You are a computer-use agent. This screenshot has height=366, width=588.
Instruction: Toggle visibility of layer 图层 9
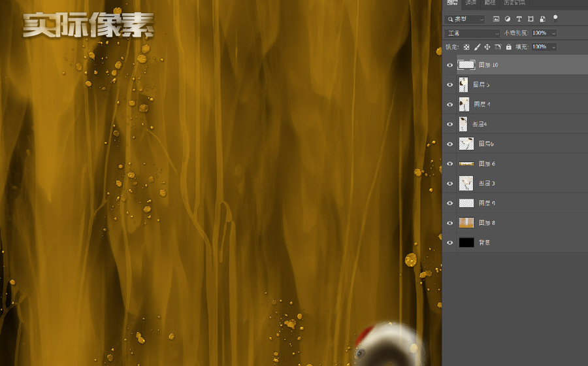pyautogui.click(x=449, y=203)
